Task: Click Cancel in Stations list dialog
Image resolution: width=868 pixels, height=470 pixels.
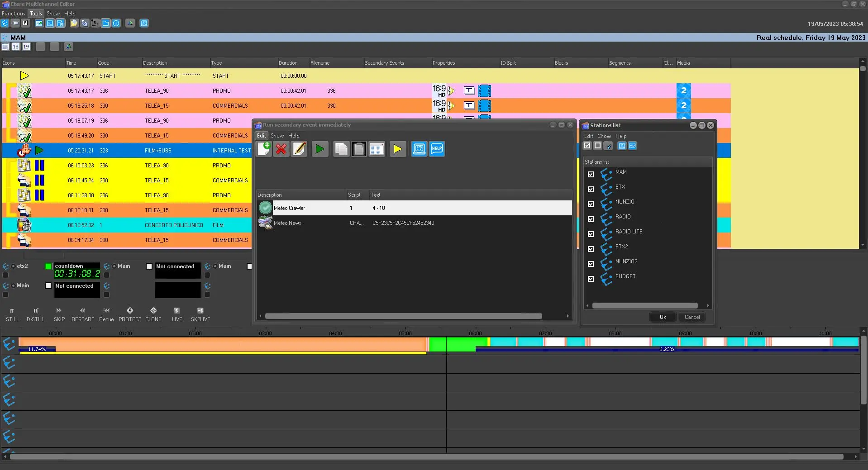Action: coord(692,317)
